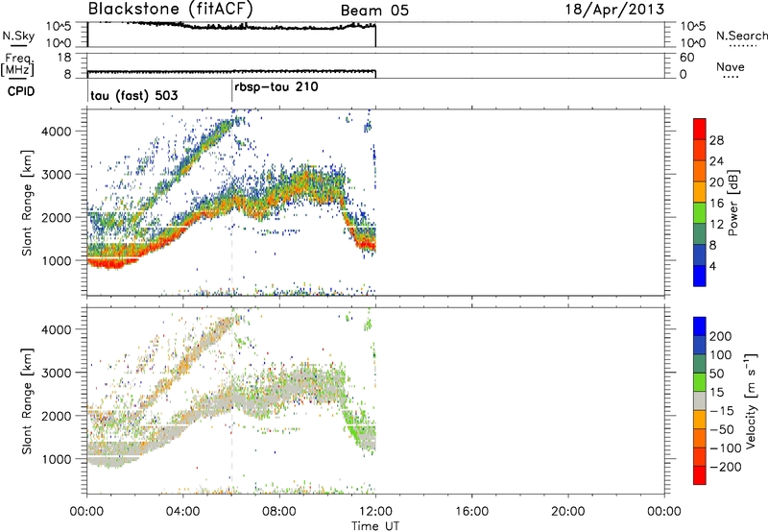The width and height of the screenshot is (768, 532).
Task: Pick the green 15–50 velocity colorbar segment
Action: (x=700, y=382)
